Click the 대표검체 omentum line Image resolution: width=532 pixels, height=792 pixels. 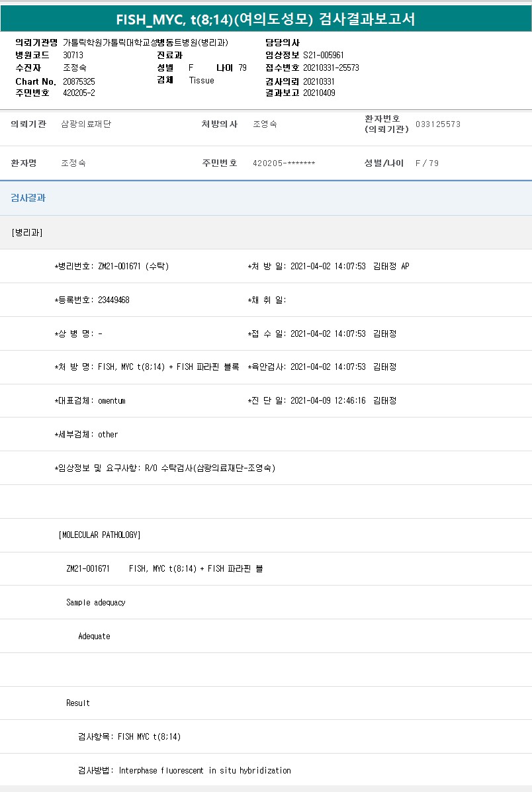(90, 400)
